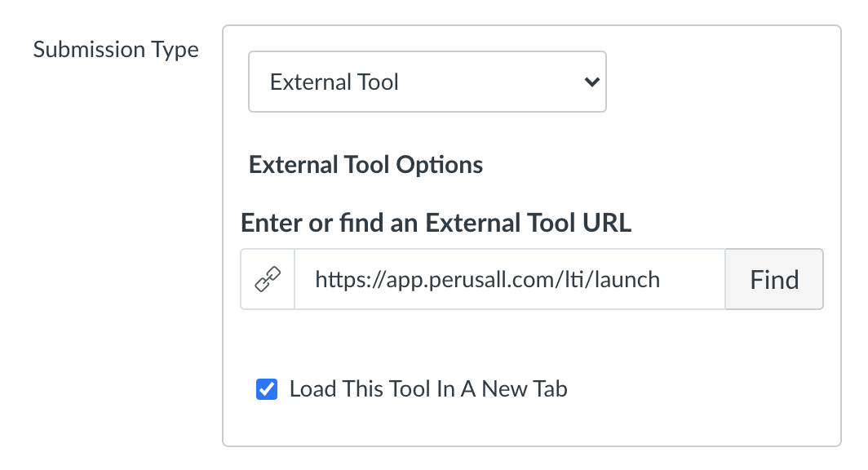Viewport: 868px width, 470px height.
Task: Click the Submission Type label
Action: 116,50
